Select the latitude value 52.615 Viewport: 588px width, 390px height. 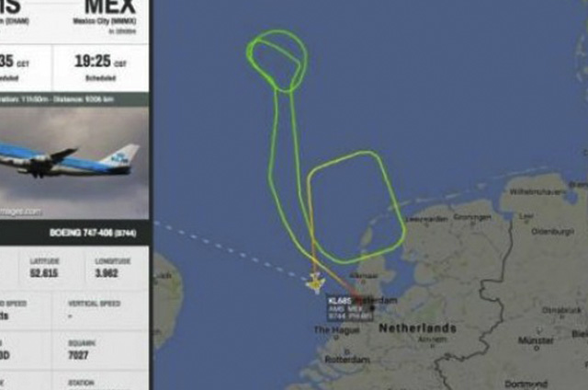click(x=44, y=273)
